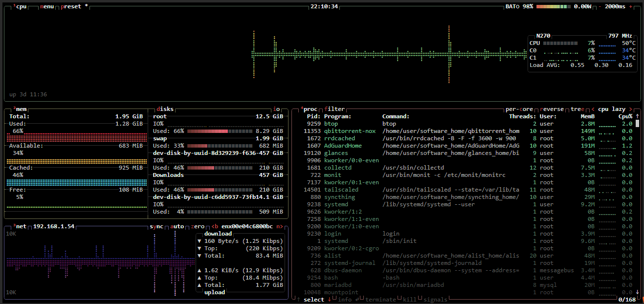644x304 pixels.
Task: Click the Pid column header
Action: click(x=313, y=116)
